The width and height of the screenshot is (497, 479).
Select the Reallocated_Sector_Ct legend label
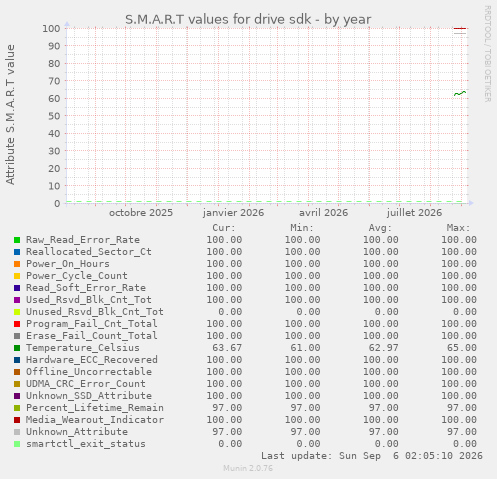tap(89, 252)
